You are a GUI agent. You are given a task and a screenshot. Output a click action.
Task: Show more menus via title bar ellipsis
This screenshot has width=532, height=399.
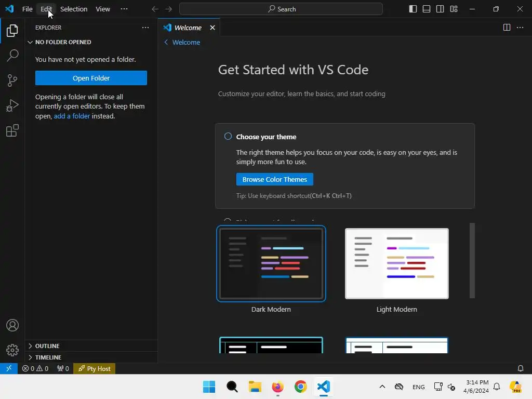pyautogui.click(x=124, y=9)
